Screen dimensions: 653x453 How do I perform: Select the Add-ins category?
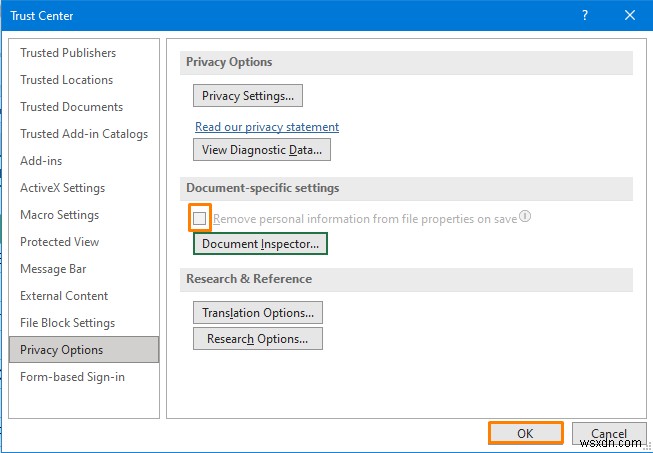(41, 161)
